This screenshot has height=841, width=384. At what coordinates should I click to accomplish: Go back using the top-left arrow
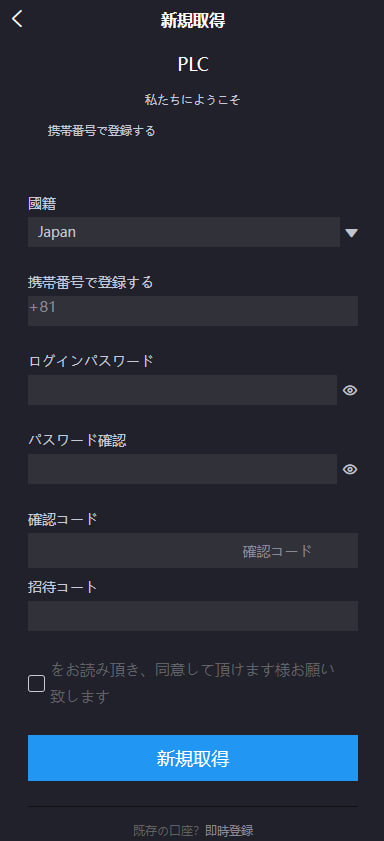(18, 19)
